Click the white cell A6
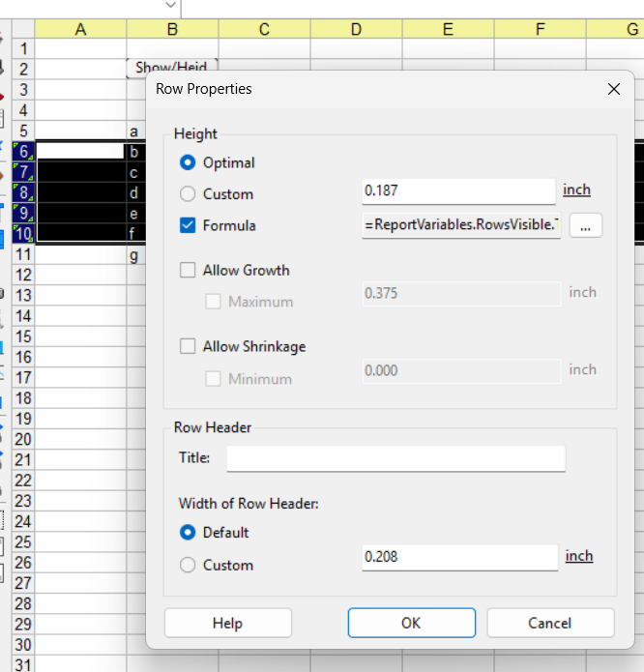 [x=80, y=151]
